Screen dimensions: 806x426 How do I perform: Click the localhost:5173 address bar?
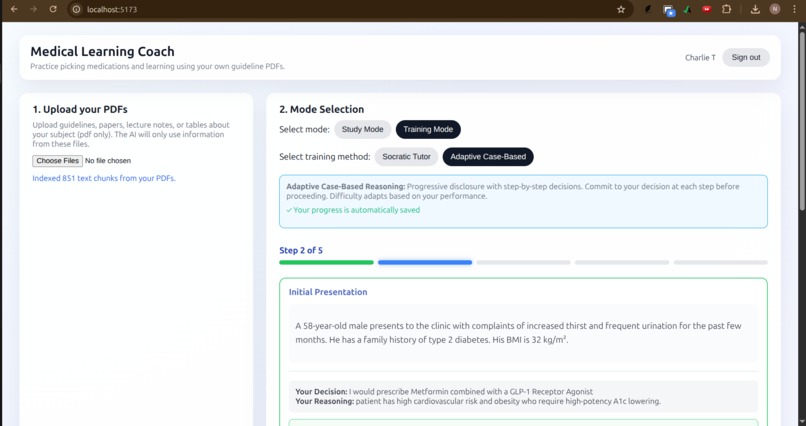click(350, 9)
